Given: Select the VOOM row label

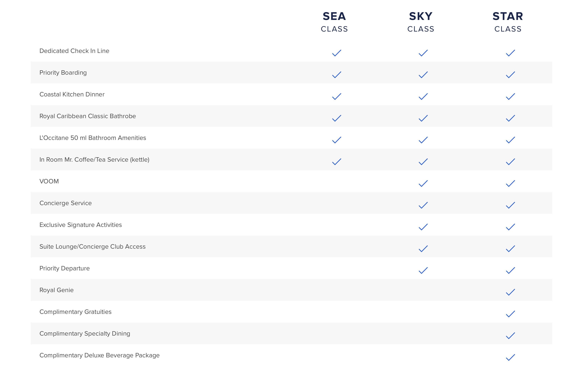Looking at the screenshot, I should tap(49, 181).
